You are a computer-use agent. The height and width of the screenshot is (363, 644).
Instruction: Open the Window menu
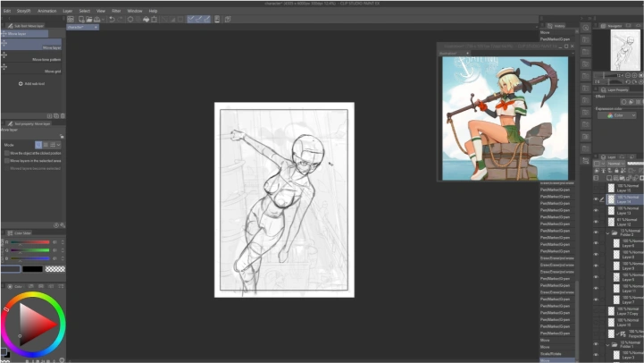click(135, 11)
